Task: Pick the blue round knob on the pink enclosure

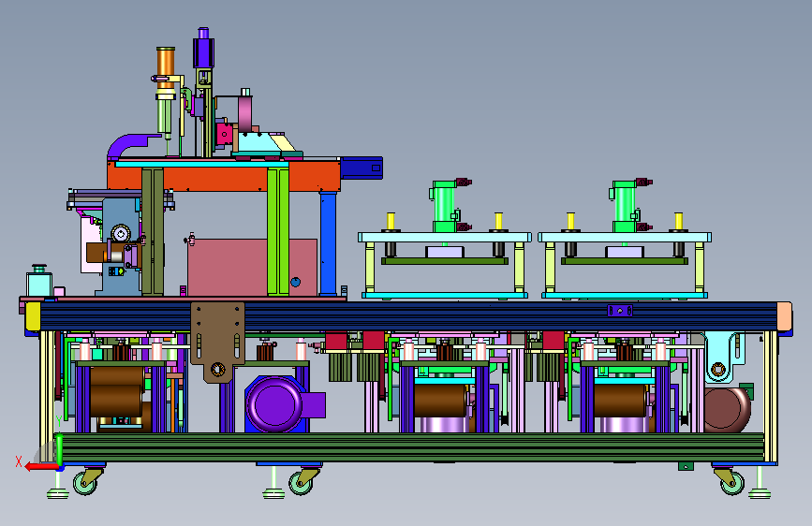Action: pos(296,282)
